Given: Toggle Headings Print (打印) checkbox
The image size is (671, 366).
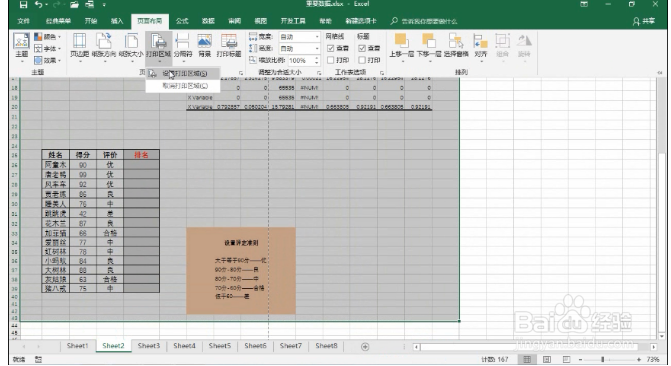Looking at the screenshot, I should (x=362, y=60).
